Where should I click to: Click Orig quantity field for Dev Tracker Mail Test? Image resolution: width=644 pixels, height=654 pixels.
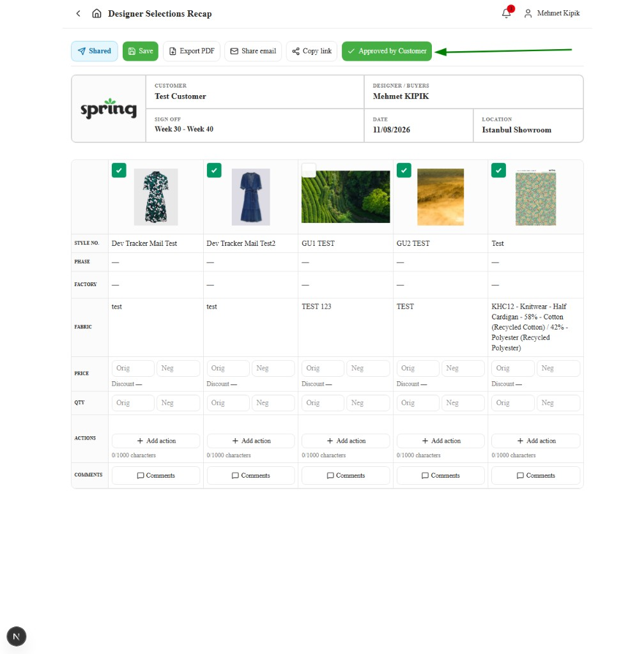pyautogui.click(x=133, y=403)
